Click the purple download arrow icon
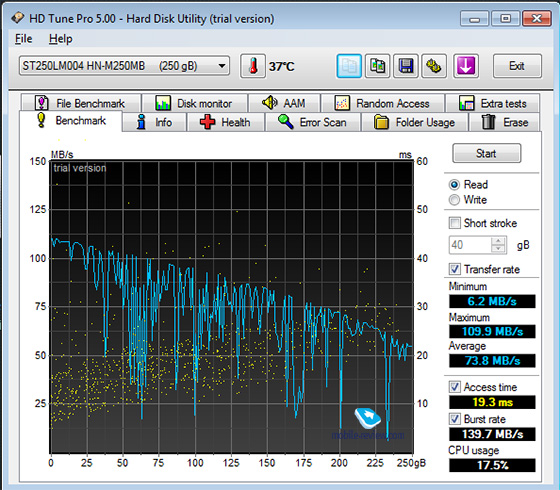 (466, 66)
